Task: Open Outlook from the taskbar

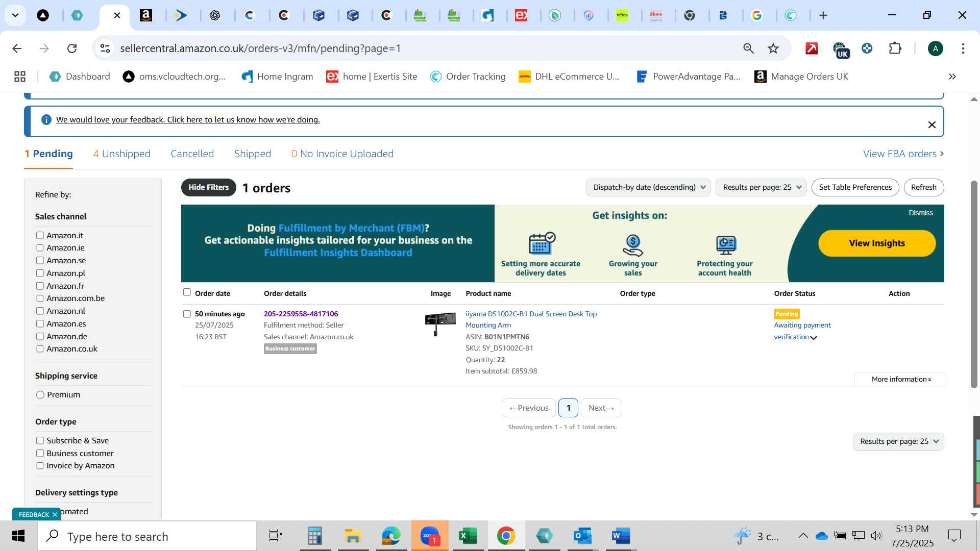Action: pyautogui.click(x=582, y=536)
